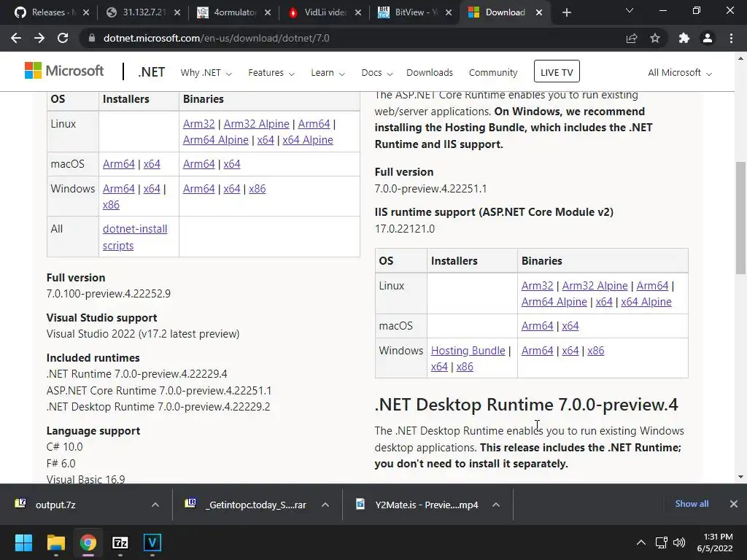Download SDK Windows x86 installer
The width and height of the screenshot is (747, 560).
111,205
